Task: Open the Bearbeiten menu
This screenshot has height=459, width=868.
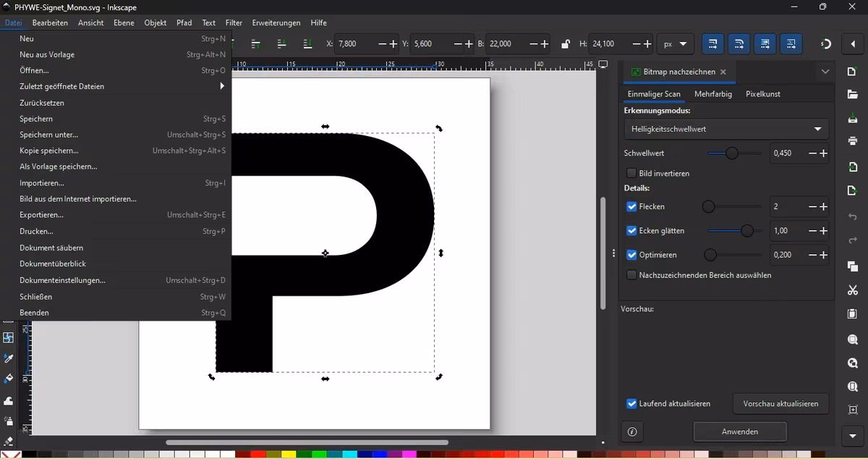Action: pyautogui.click(x=50, y=22)
